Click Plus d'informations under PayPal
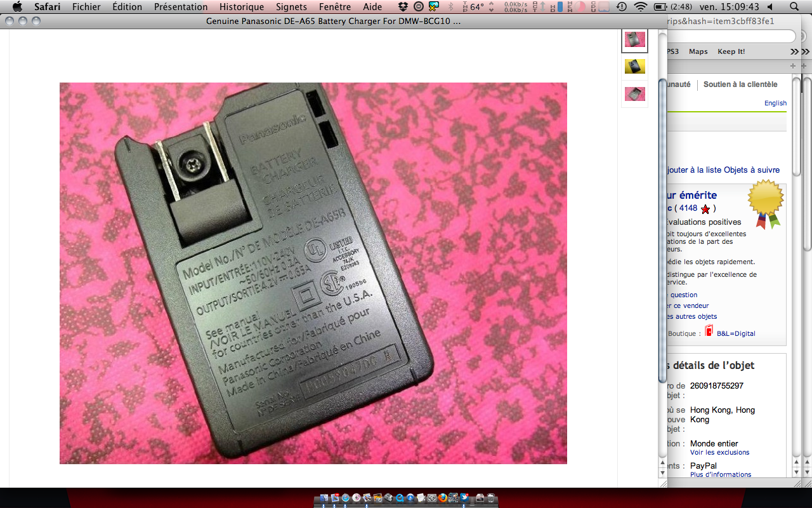Screen dimensions: 812x508 tap(721, 474)
